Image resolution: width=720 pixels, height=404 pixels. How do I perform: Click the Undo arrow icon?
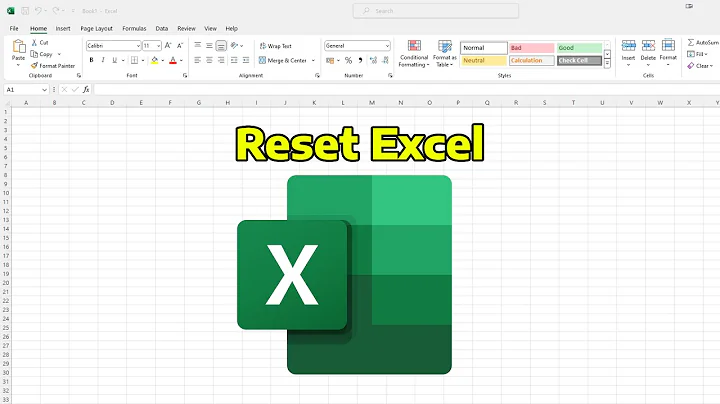(x=39, y=11)
